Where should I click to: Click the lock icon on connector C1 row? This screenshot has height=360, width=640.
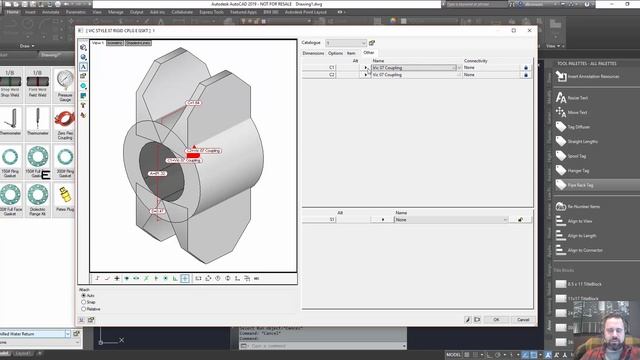(x=526, y=68)
